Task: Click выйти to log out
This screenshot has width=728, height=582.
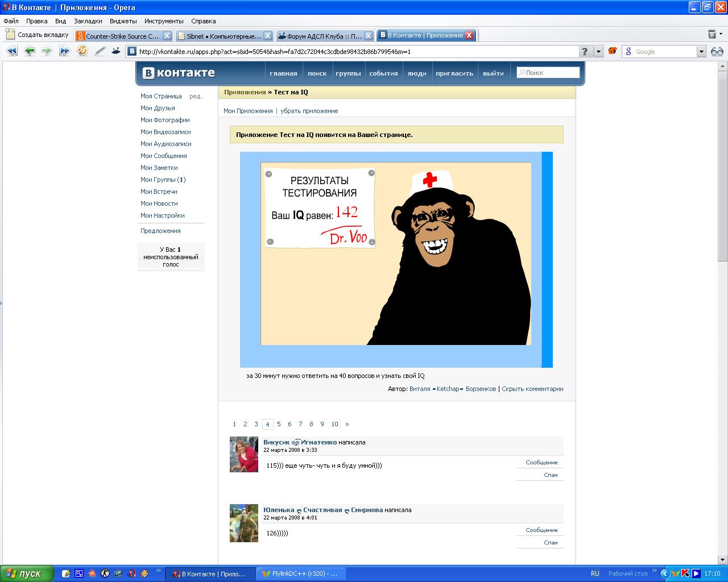Action: tap(493, 73)
